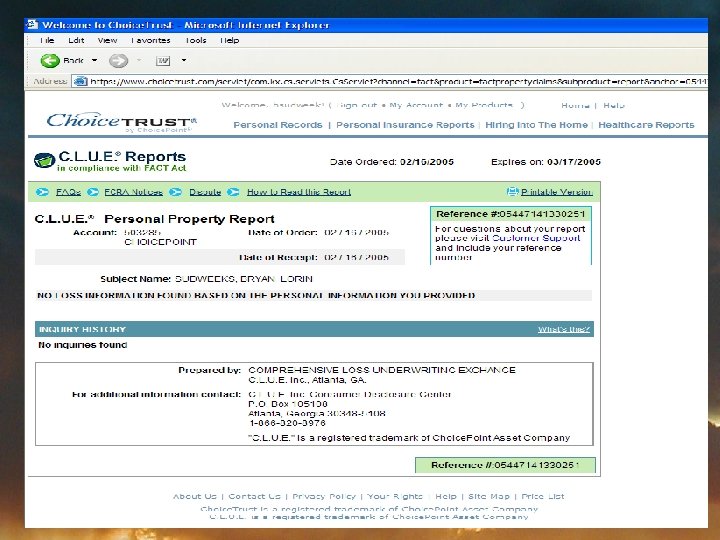Click the ChoiceTrust logo
The width and height of the screenshot is (720, 540).
point(122,122)
